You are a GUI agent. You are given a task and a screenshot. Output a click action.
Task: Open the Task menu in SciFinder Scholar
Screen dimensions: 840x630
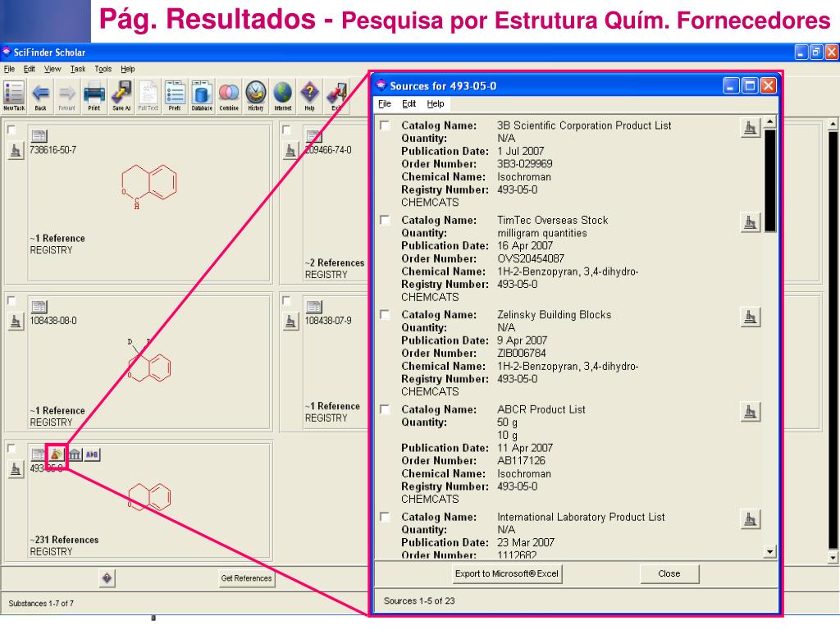(78, 69)
